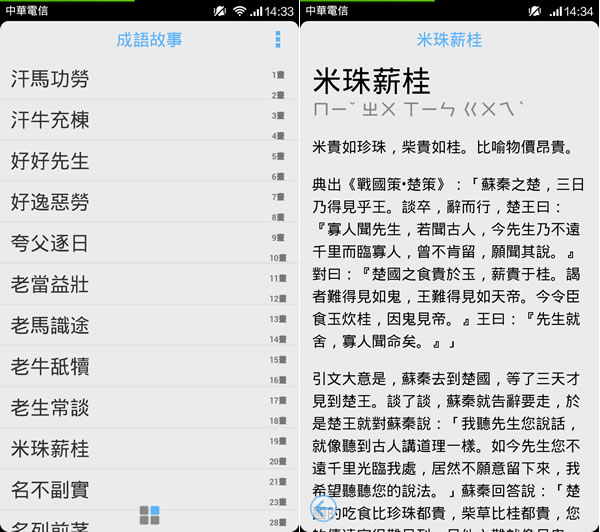Jump to the 16畫 index section
The height and width of the screenshot is (532, 600).
[278, 380]
